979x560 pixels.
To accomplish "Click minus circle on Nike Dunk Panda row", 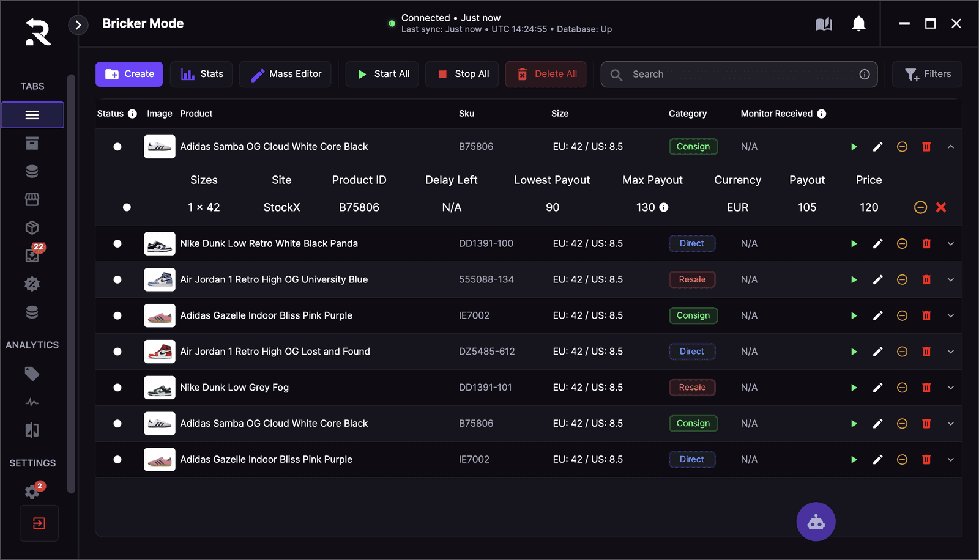I will coord(902,244).
